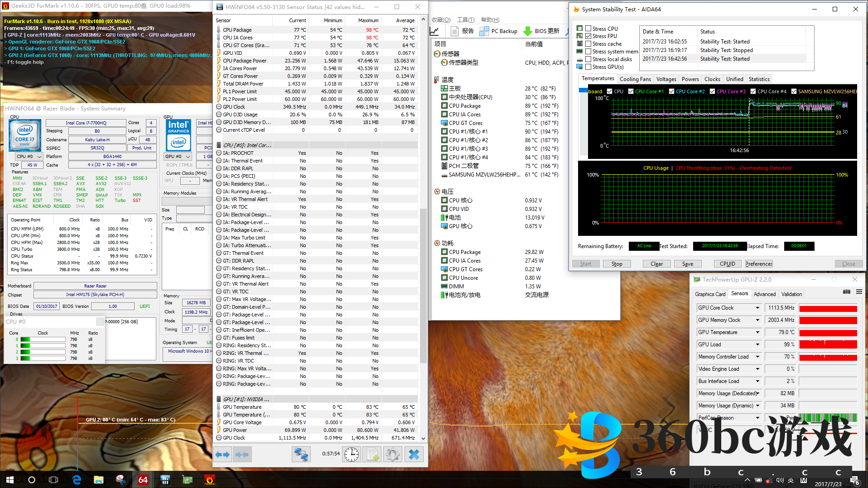
Task: Enable the Stress CPU checkbox
Action: [588, 29]
